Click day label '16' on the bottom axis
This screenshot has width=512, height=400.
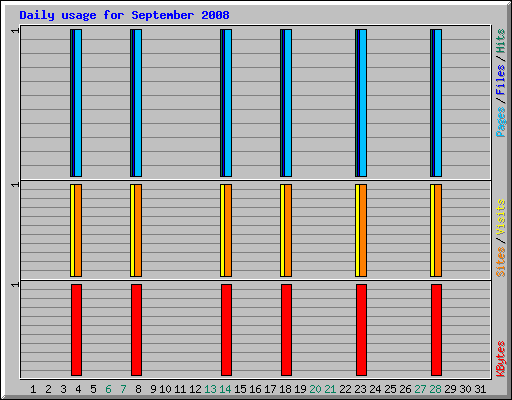pyautogui.click(x=255, y=389)
